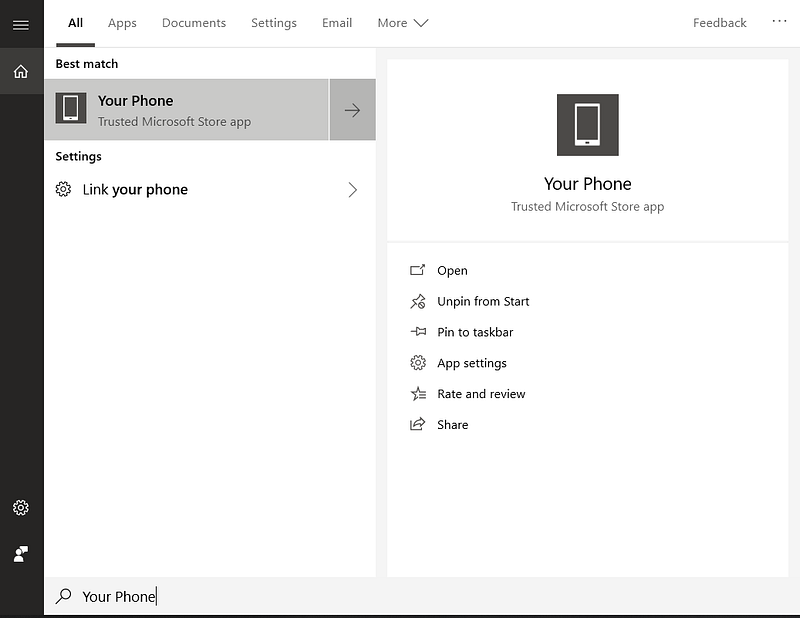Screen dimensions: 800x618
Task: Click the large Your Phone app tile
Action: tap(587, 125)
